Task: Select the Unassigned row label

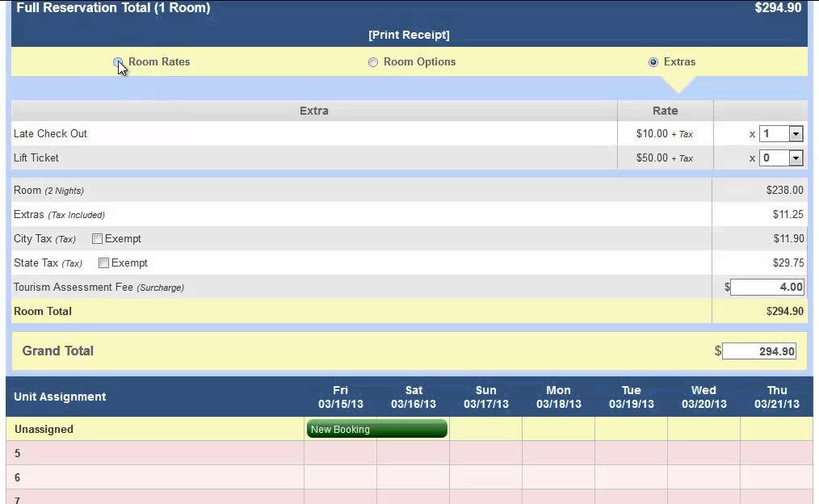Action: pyautogui.click(x=44, y=430)
